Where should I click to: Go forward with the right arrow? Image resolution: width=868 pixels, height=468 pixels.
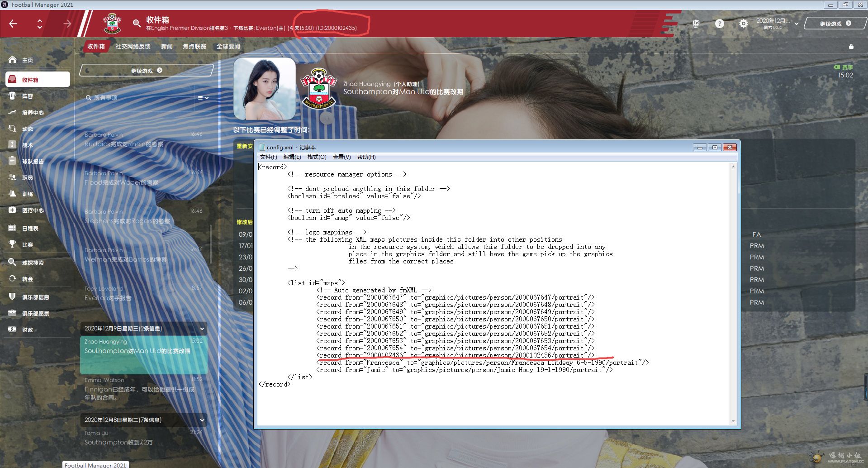(67, 24)
